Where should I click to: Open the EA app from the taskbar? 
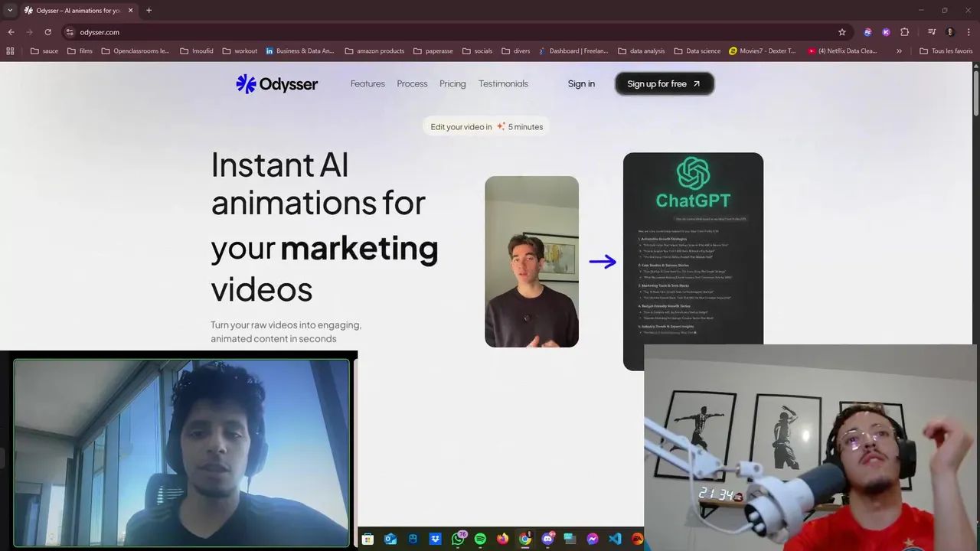click(637, 539)
